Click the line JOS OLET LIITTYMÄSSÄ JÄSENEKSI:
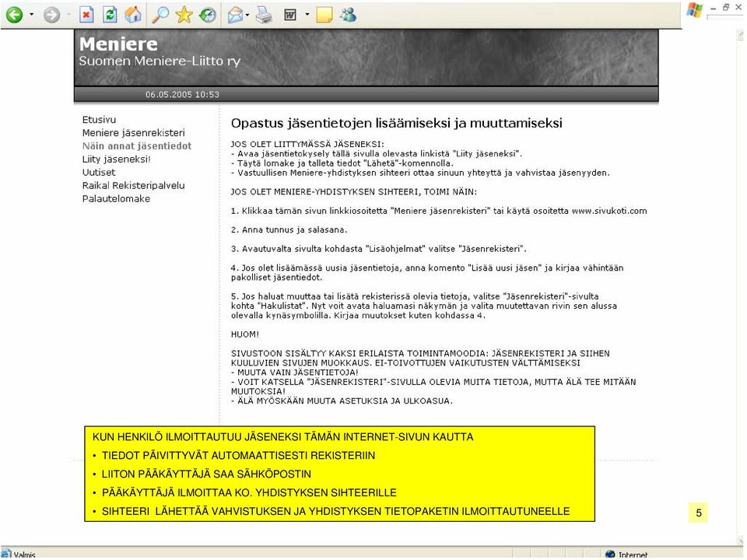The height and width of the screenshot is (560, 747). [307, 145]
